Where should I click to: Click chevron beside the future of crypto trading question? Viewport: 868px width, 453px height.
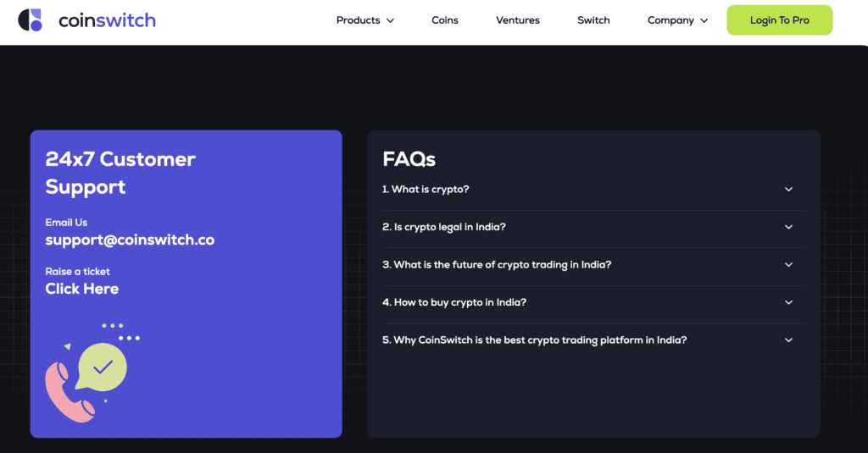[x=788, y=264]
